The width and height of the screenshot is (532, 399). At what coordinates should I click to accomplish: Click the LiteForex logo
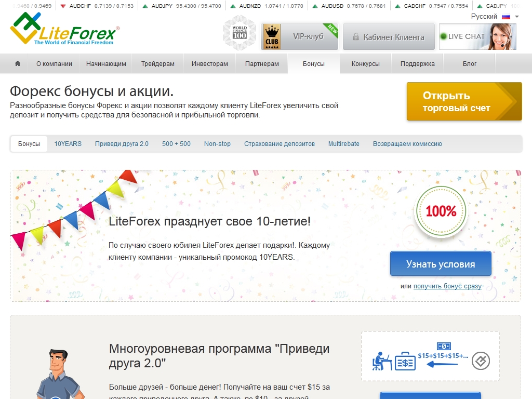pos(65,30)
